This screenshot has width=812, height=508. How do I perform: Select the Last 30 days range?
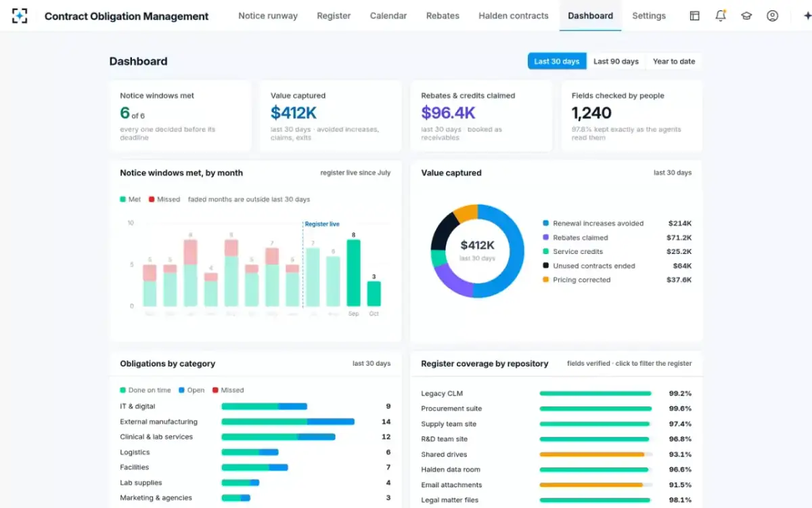tap(557, 61)
